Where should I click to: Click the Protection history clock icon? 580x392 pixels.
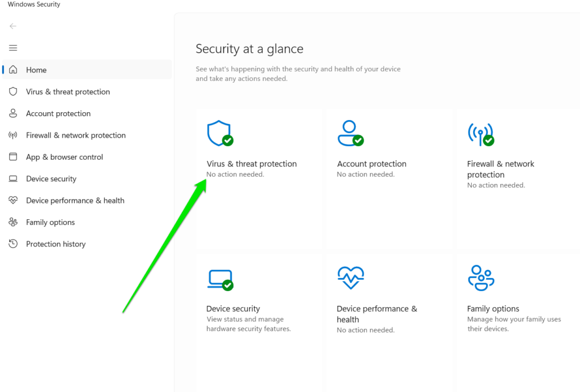point(12,244)
